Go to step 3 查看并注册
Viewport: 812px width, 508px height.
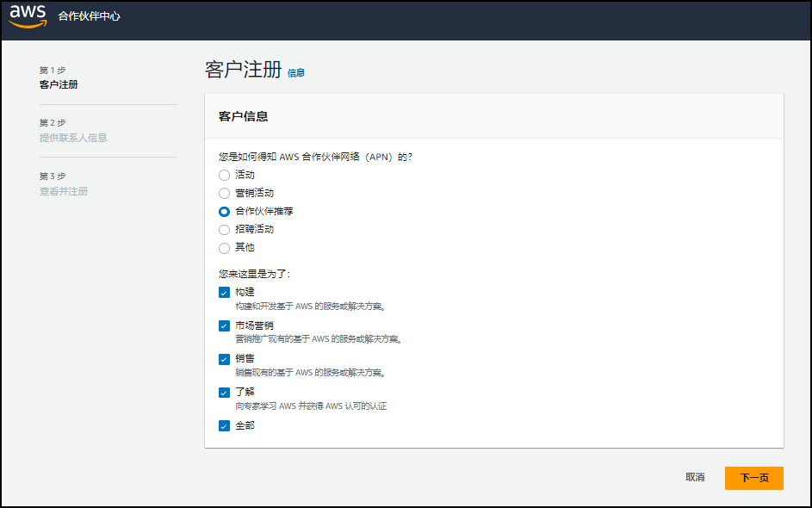64,191
